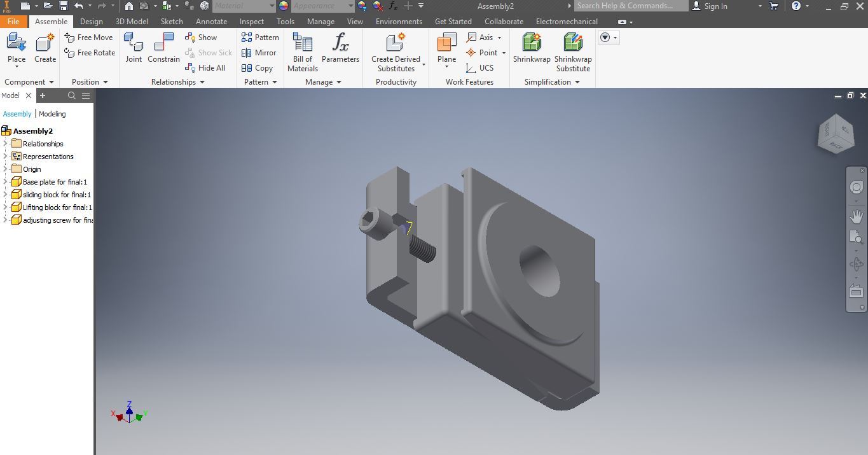Click the Look At icon in navigation bar
868x455 pixels.
click(856, 291)
